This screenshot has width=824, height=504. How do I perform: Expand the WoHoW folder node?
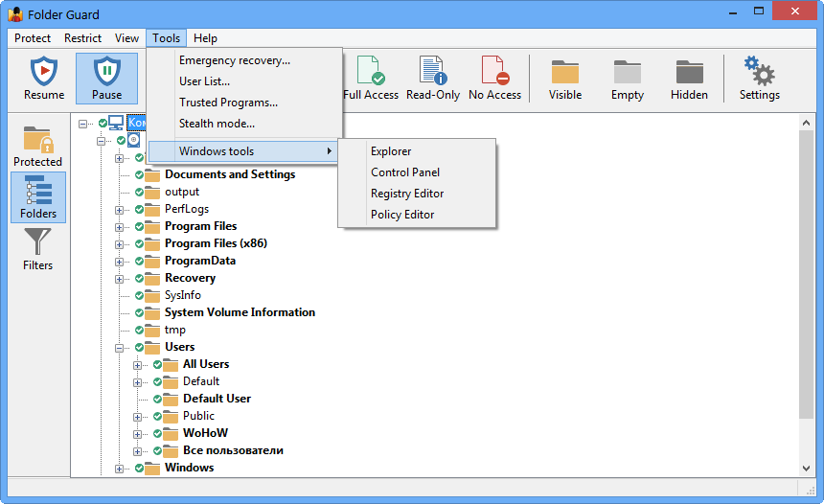[x=137, y=434]
